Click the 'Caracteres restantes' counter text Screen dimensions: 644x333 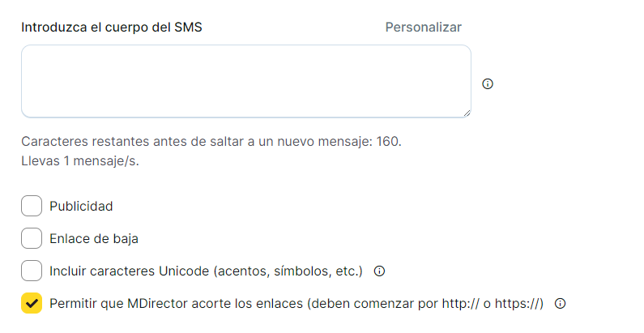click(194, 142)
